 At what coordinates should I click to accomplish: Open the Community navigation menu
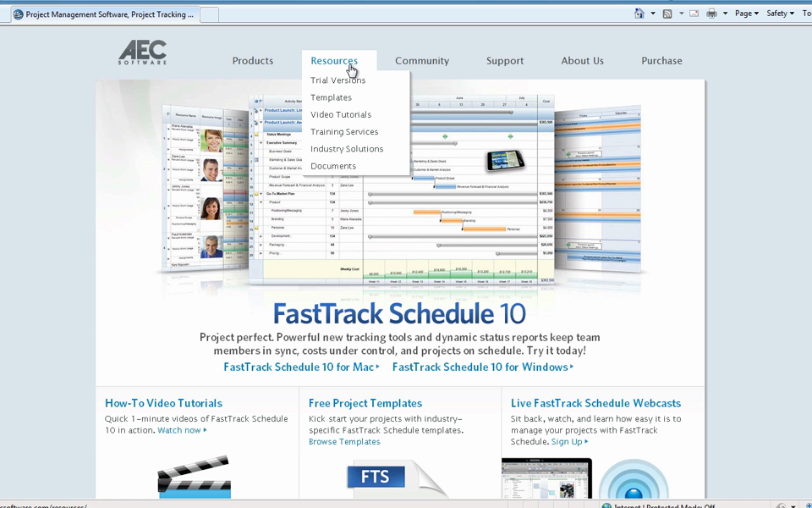(422, 61)
